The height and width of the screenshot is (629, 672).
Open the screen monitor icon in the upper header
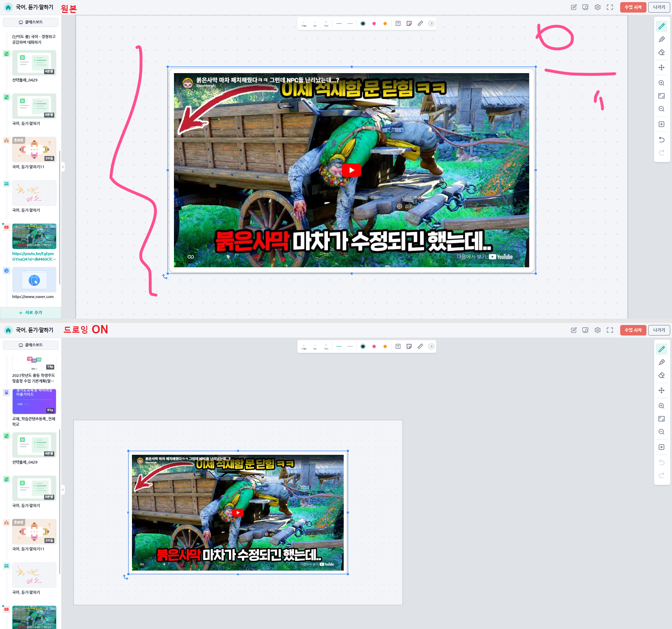click(585, 7)
